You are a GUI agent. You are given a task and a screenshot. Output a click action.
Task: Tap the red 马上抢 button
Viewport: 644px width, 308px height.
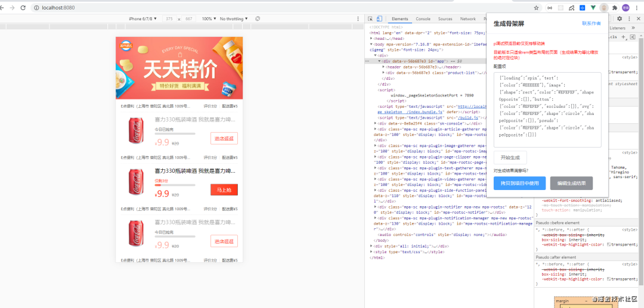click(x=224, y=190)
